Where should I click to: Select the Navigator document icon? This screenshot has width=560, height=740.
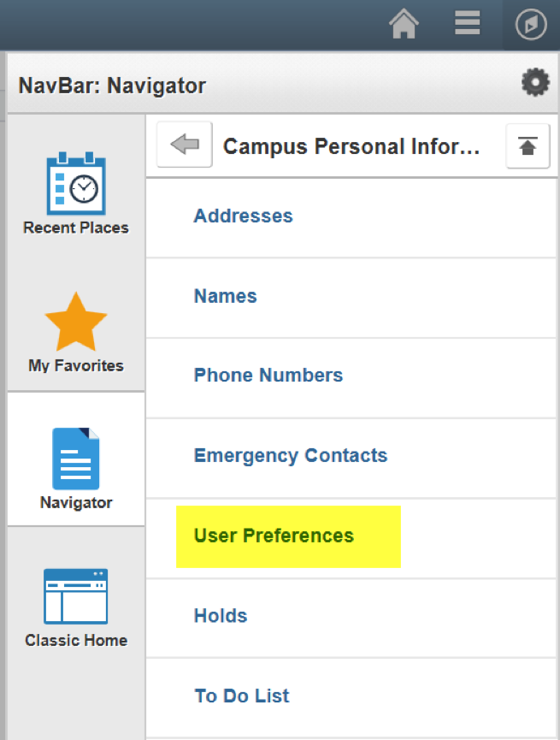pos(76,459)
